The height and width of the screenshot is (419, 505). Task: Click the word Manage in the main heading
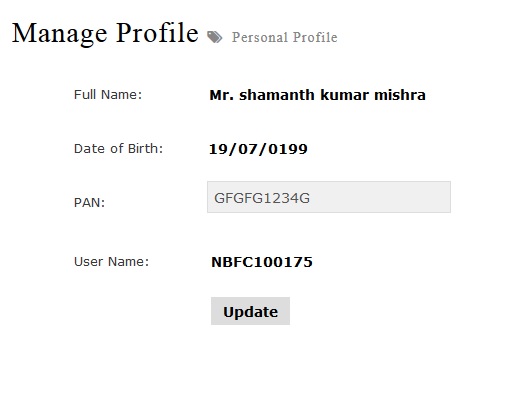coord(60,34)
